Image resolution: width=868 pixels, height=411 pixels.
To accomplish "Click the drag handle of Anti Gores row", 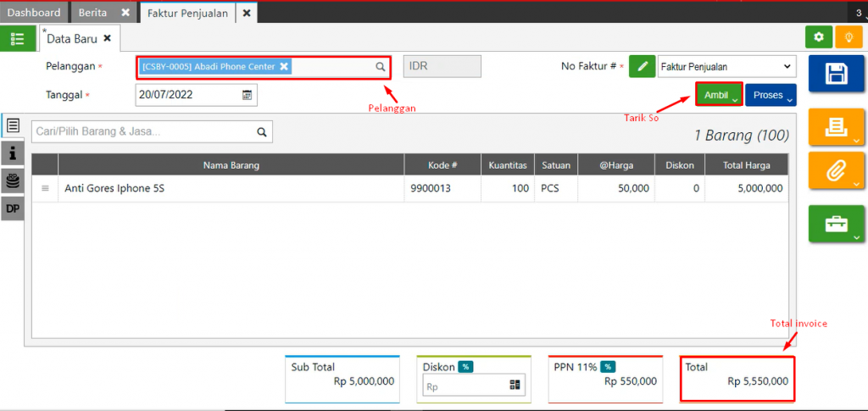I will [x=46, y=189].
